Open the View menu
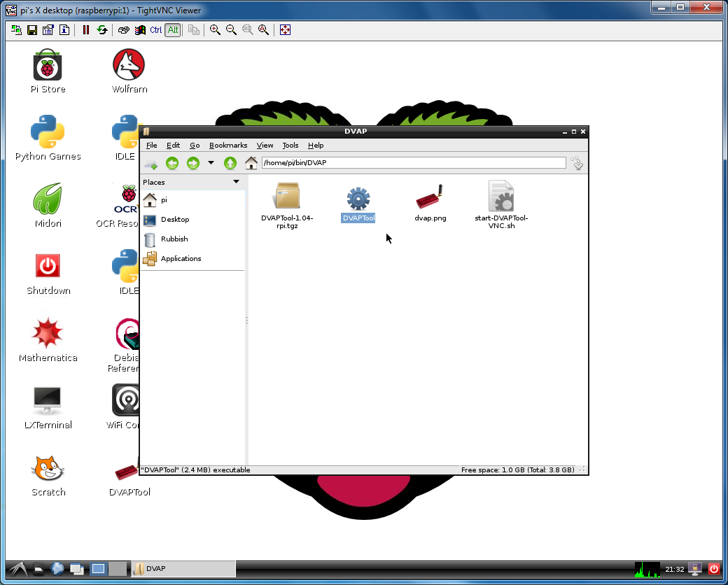This screenshot has height=585, width=728. 265,146
